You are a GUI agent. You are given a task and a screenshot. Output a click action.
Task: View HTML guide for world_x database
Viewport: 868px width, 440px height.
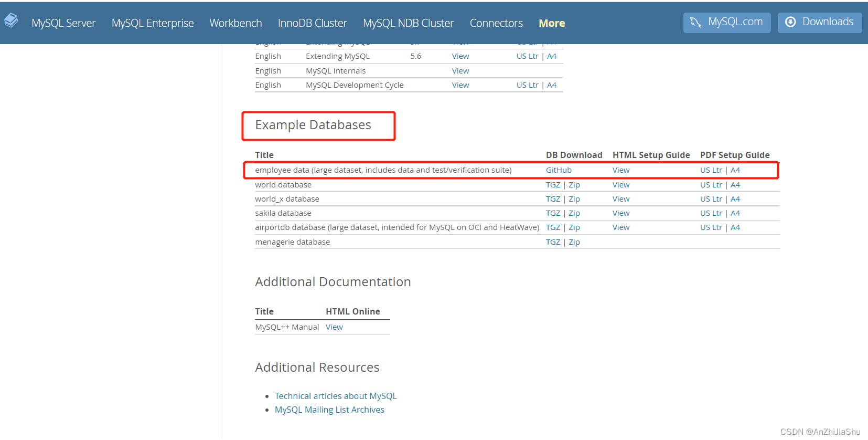coord(621,199)
